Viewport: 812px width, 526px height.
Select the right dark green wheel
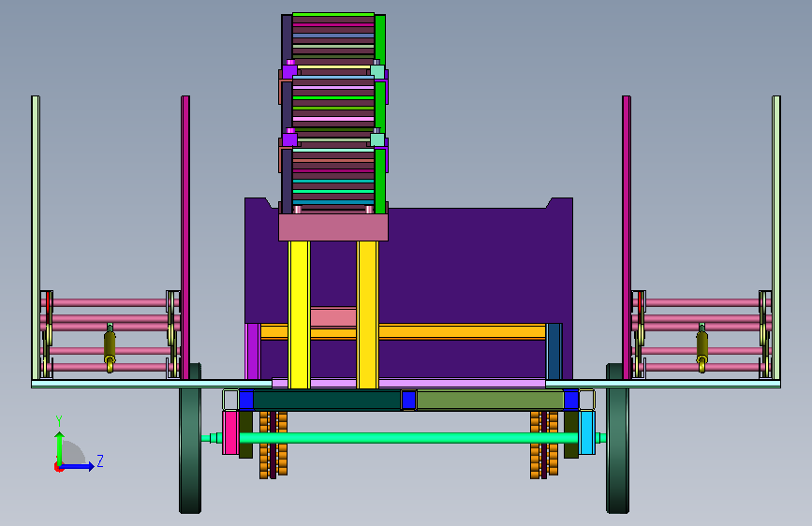tap(617, 439)
